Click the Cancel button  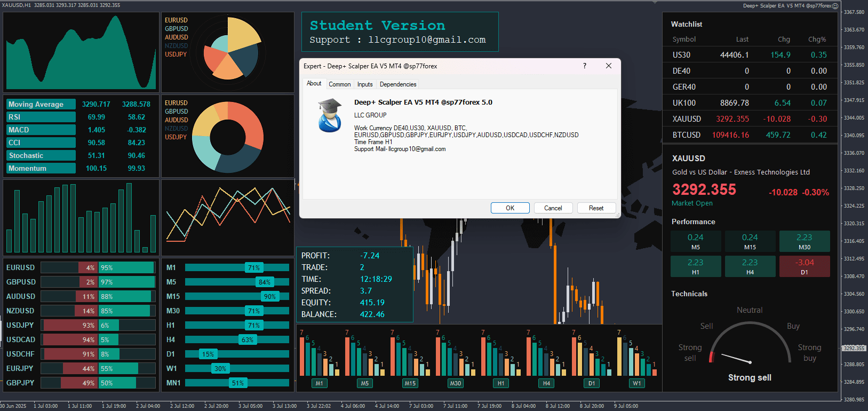[553, 208]
